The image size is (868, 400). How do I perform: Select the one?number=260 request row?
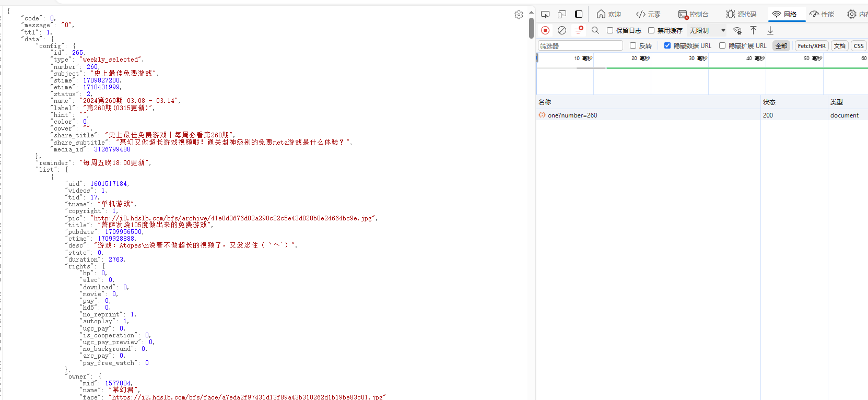[x=702, y=115]
